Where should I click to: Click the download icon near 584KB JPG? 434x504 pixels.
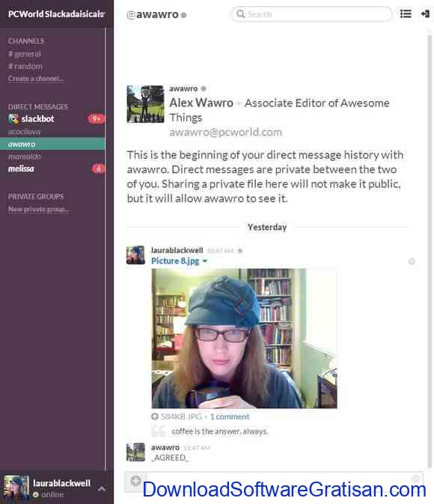pos(154,416)
